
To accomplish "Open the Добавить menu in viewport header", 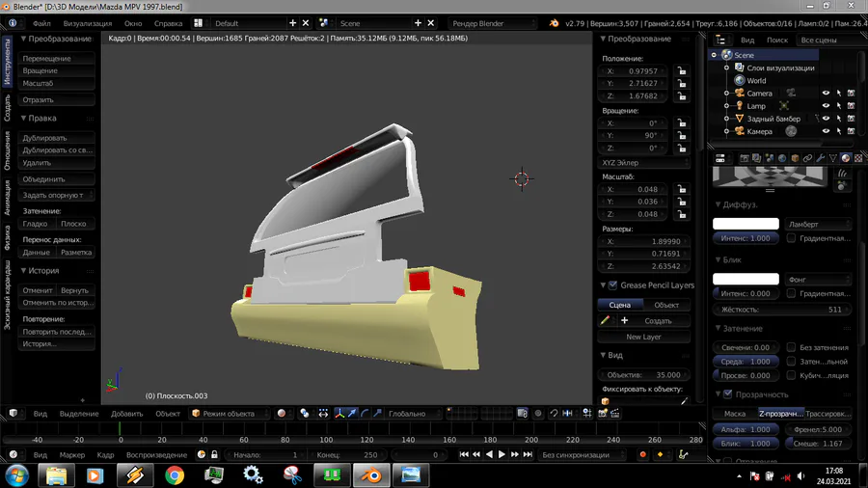I will (x=126, y=414).
